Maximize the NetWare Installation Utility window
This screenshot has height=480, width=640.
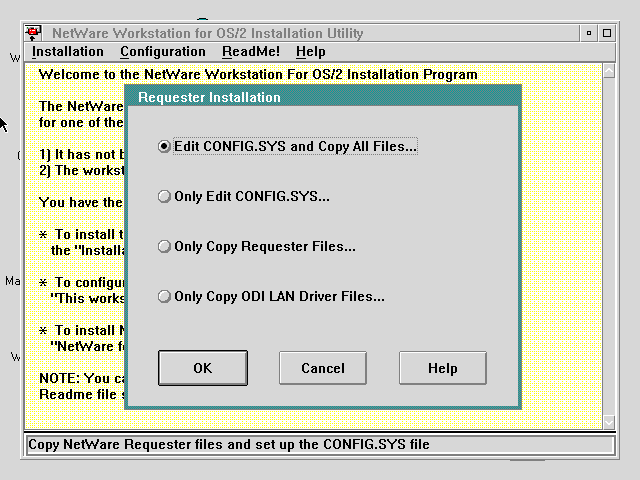pyautogui.click(x=607, y=33)
